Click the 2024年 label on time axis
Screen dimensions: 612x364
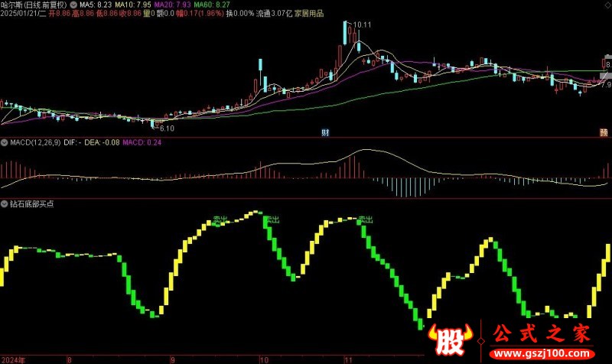coord(13,360)
